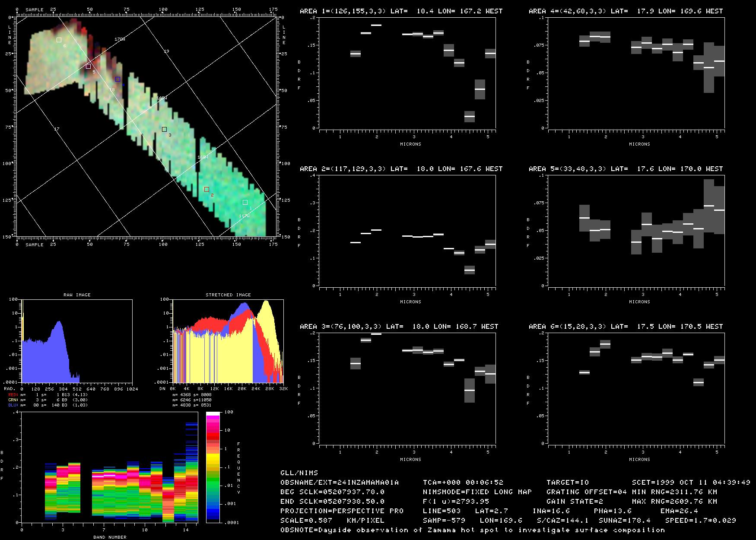The image size is (756, 540).
Task: Click the "PROJECTION=PERSPECTIVE PRO" text
Action: pos(342,511)
